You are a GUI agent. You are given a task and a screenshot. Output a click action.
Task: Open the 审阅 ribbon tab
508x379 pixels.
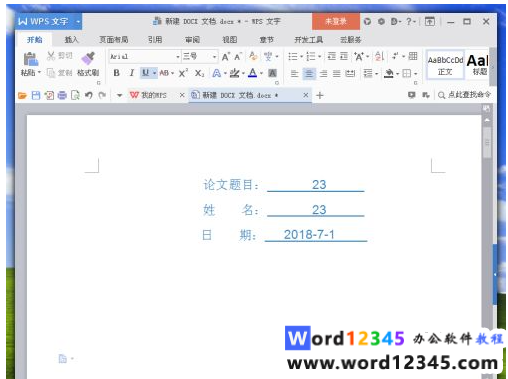193,40
